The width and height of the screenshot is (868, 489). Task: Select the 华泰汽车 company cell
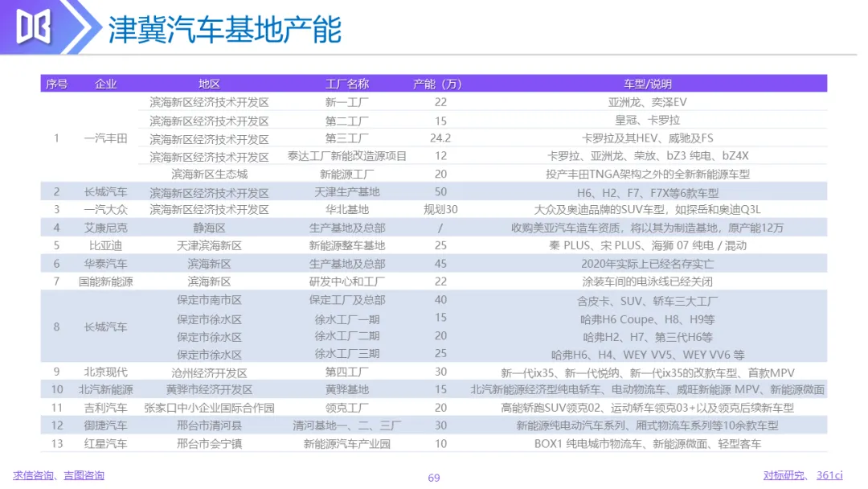[x=105, y=264]
